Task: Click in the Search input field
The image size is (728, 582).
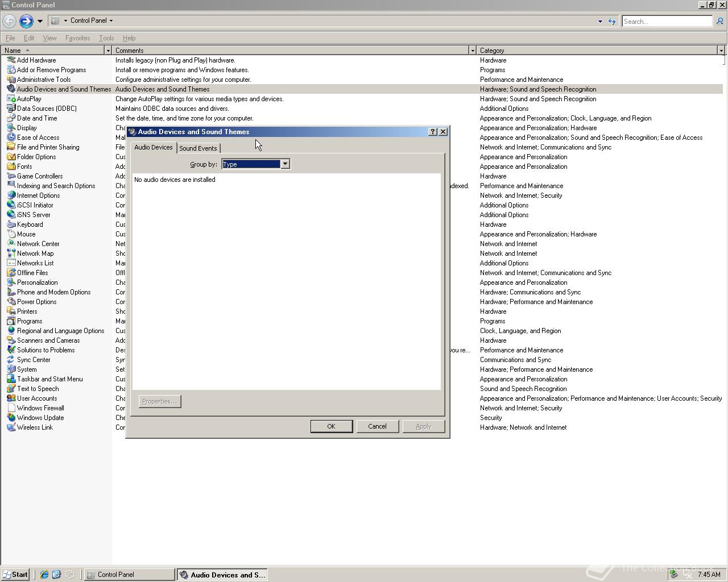Action: point(667,21)
